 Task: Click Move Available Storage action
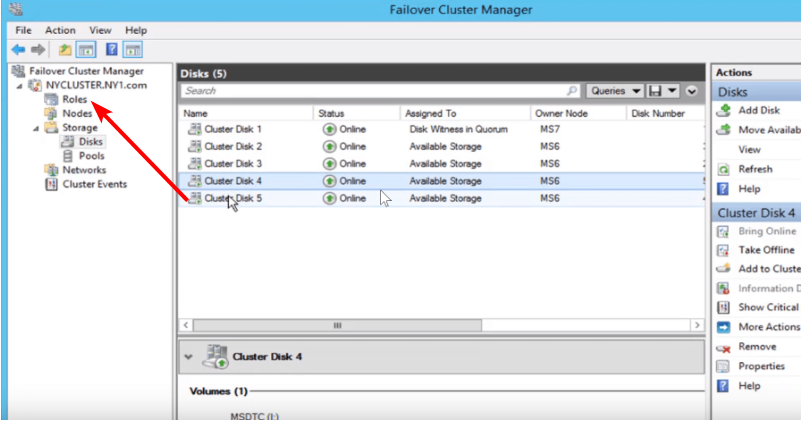(x=759, y=130)
